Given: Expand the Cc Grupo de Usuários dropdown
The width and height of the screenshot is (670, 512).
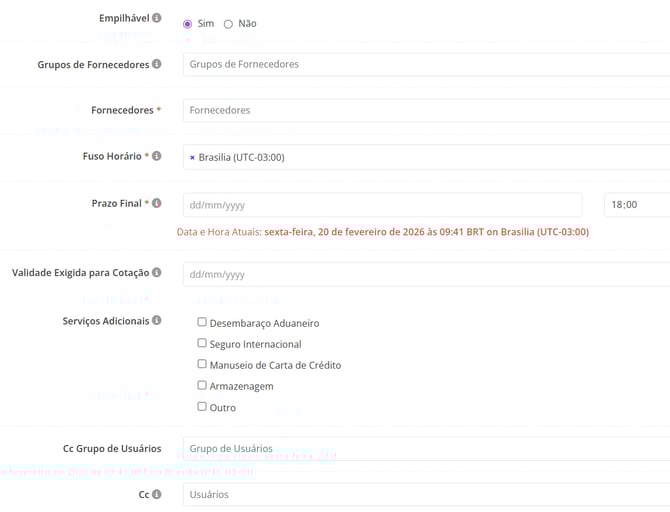Looking at the screenshot, I should (425, 449).
